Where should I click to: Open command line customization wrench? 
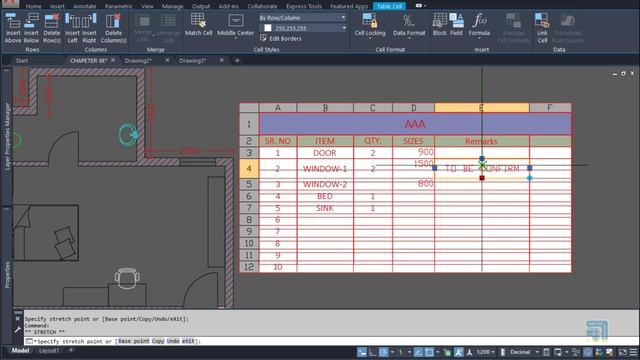pos(18,330)
